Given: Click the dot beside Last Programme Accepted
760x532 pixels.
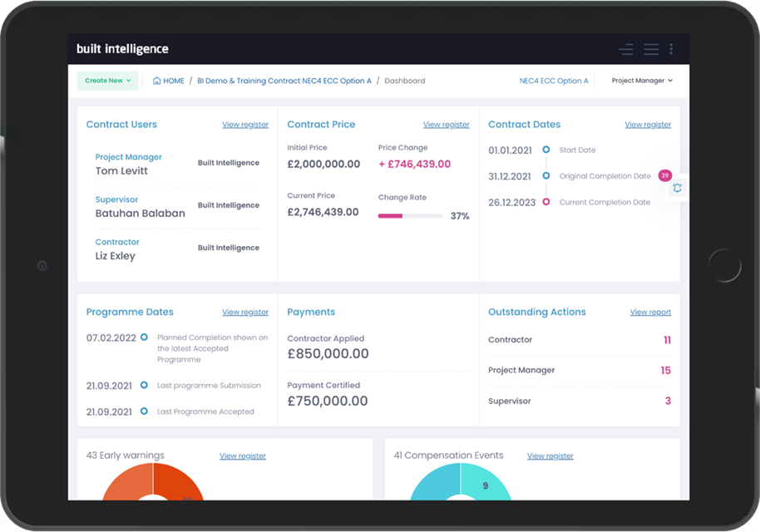Looking at the screenshot, I should pos(144,411).
